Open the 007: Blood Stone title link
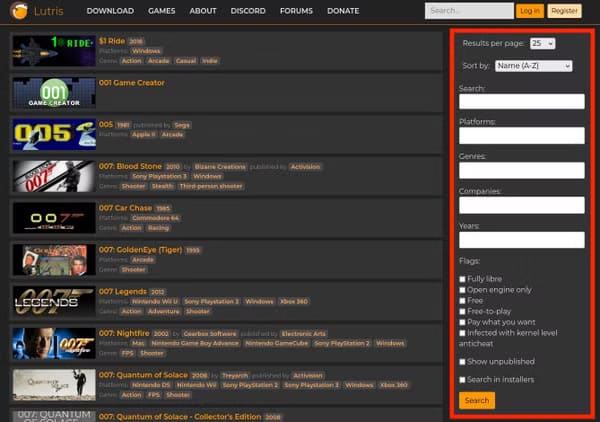This screenshot has width=600, height=422. tap(130, 166)
